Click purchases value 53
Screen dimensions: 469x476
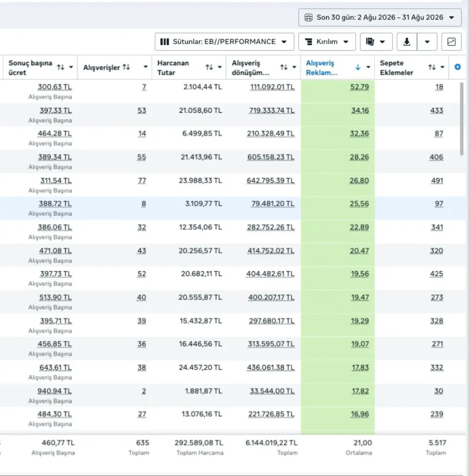pyautogui.click(x=142, y=111)
